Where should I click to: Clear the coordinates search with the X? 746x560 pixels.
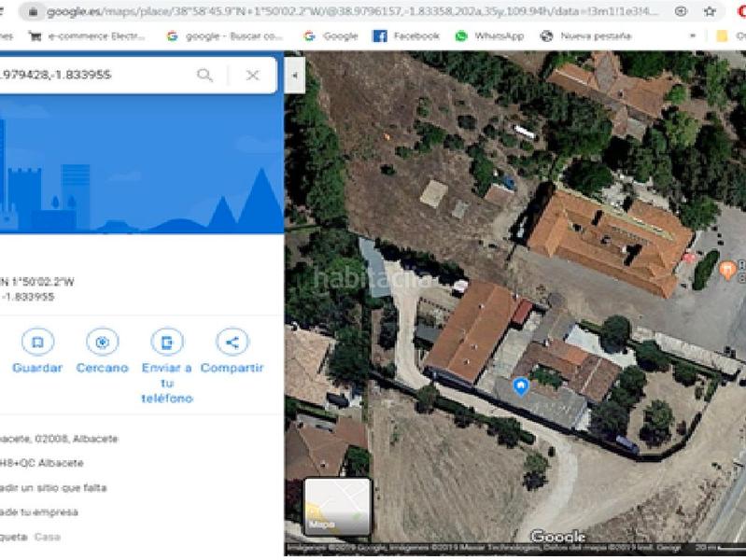tap(252, 75)
